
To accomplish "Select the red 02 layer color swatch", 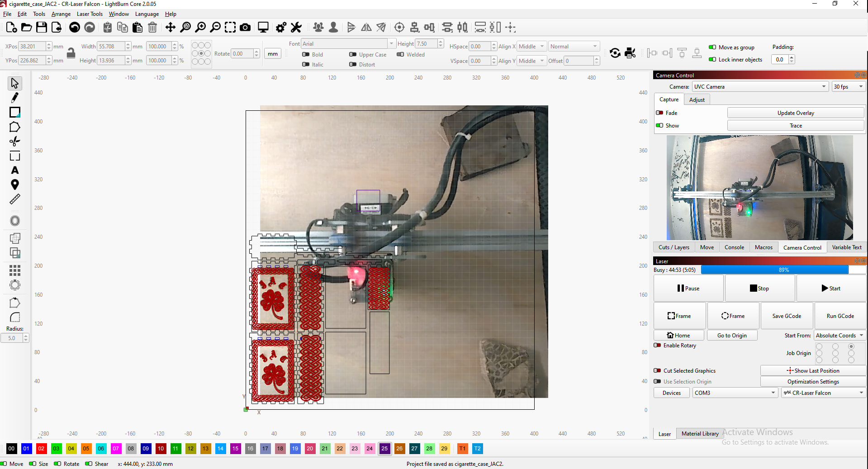I will [x=41, y=449].
